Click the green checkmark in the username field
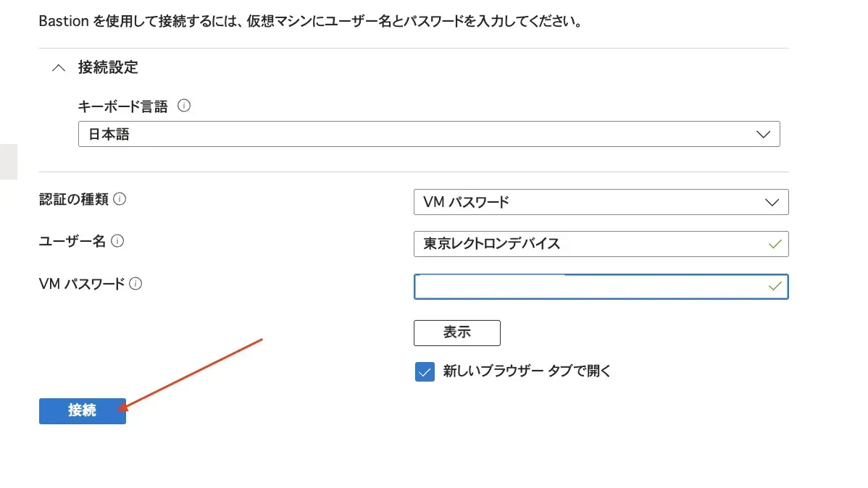The width and height of the screenshot is (868, 488). [774, 244]
